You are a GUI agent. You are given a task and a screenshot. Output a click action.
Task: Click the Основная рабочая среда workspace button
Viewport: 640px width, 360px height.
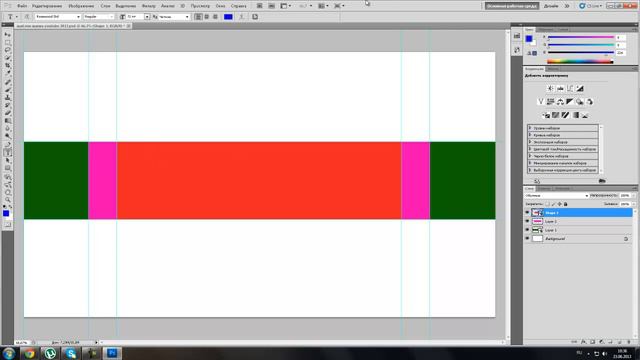[512, 6]
